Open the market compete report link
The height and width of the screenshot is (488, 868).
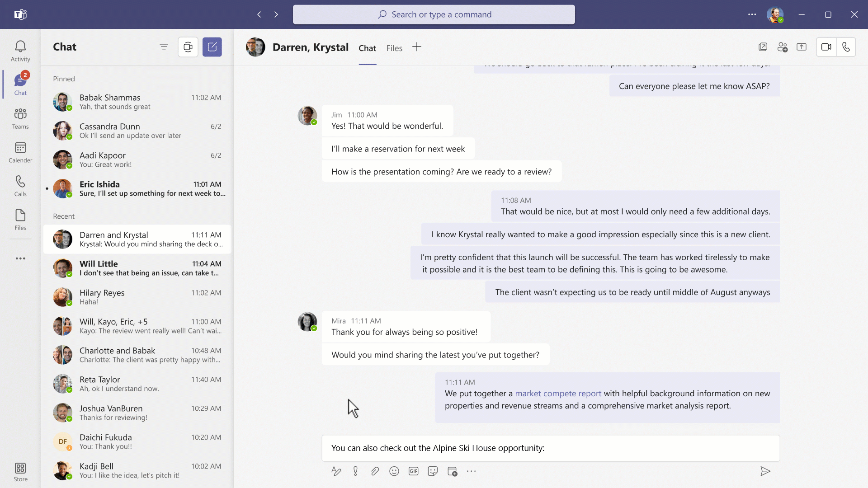(558, 394)
